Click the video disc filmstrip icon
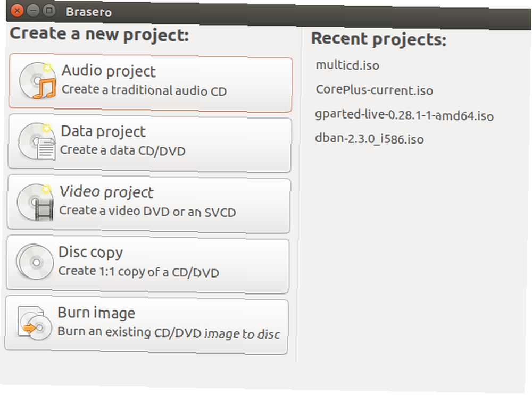This screenshot has width=532, height=395. (36, 202)
